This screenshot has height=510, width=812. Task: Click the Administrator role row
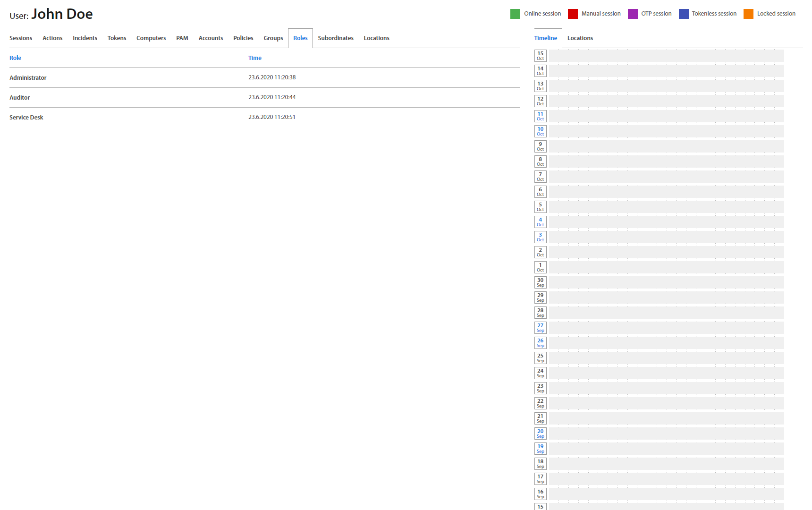tap(28, 78)
